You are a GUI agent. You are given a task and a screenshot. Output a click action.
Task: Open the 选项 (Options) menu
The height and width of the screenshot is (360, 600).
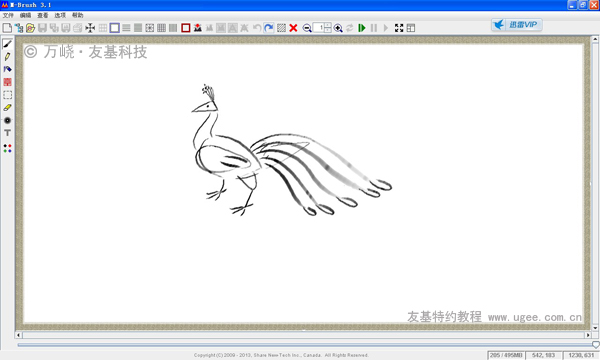click(60, 15)
